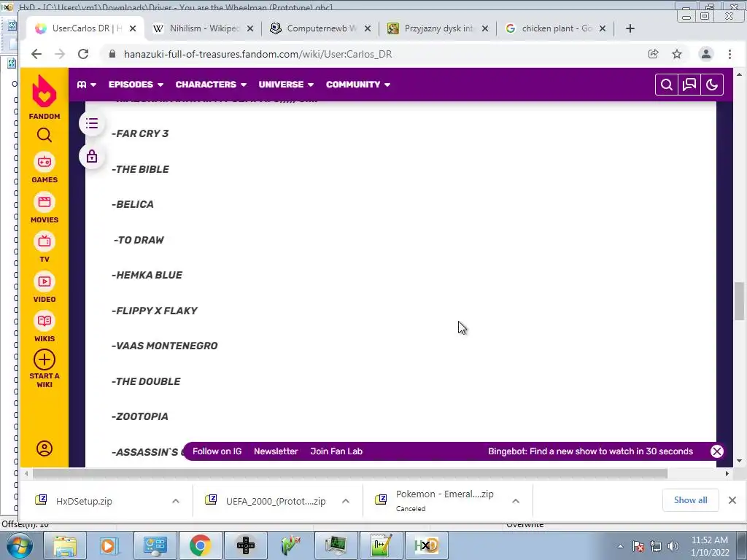
Task: Go back to previous page
Action: click(x=36, y=54)
